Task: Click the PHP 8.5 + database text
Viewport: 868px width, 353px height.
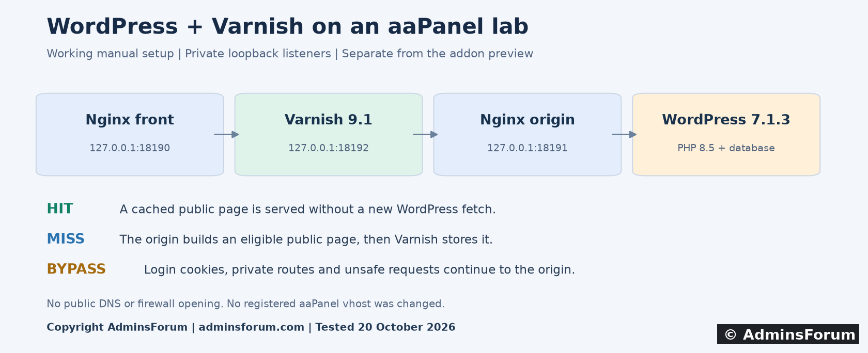Action: [726, 148]
